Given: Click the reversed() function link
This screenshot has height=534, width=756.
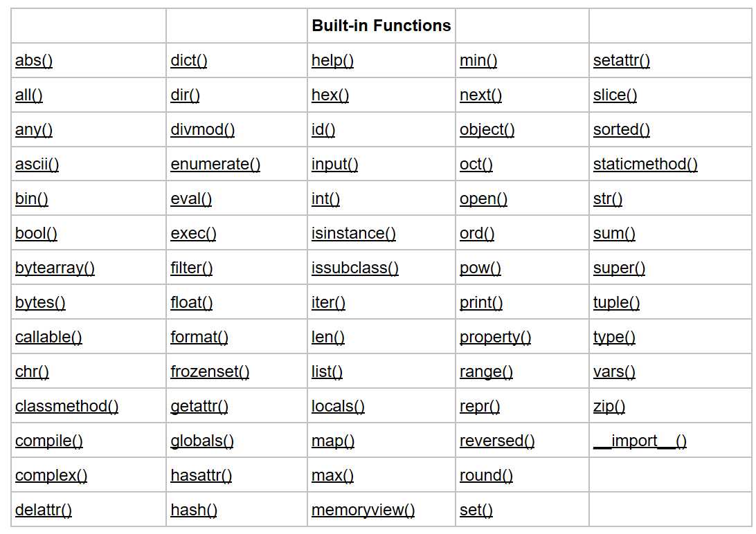Looking at the screenshot, I should point(497,441).
